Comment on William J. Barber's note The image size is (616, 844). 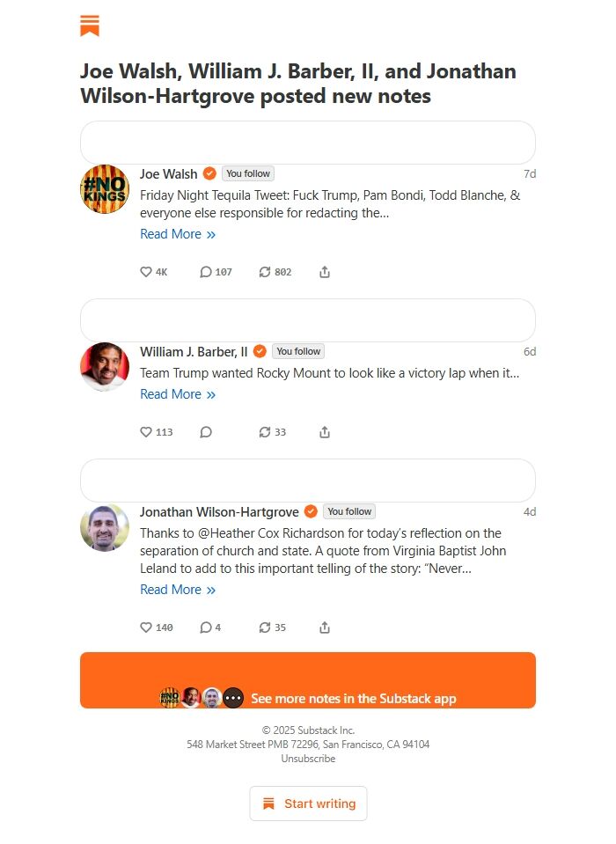point(206,432)
